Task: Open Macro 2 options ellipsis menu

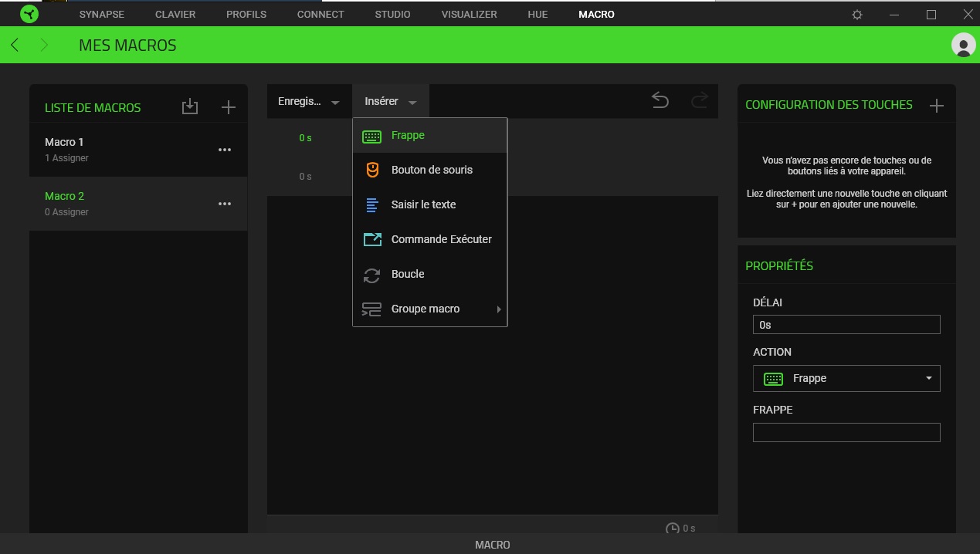Action: (x=225, y=204)
